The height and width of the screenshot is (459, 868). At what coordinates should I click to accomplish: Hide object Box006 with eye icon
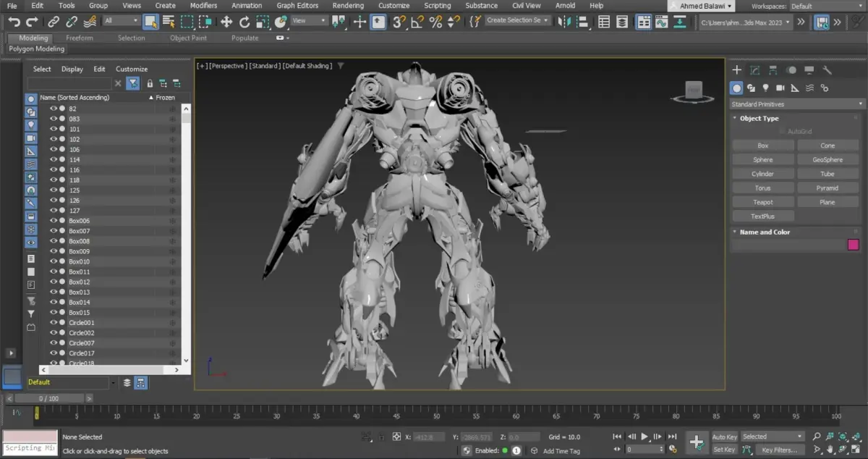click(x=53, y=221)
